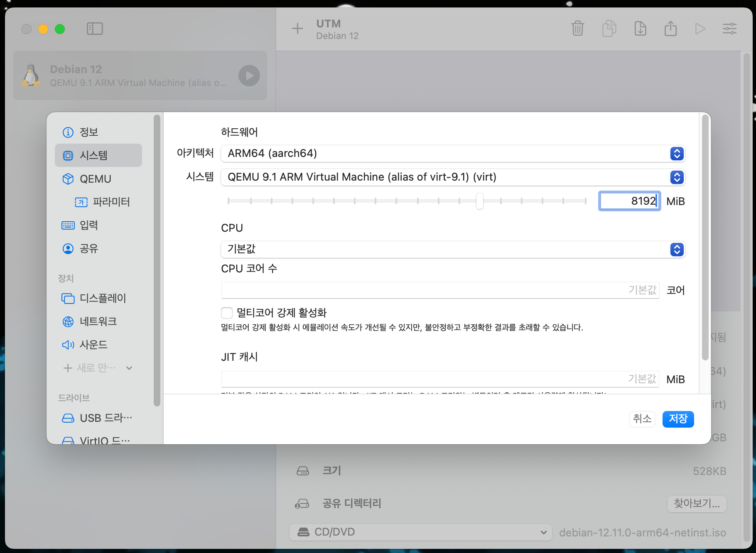Click the settings sidebar scrollbar

[157, 260]
